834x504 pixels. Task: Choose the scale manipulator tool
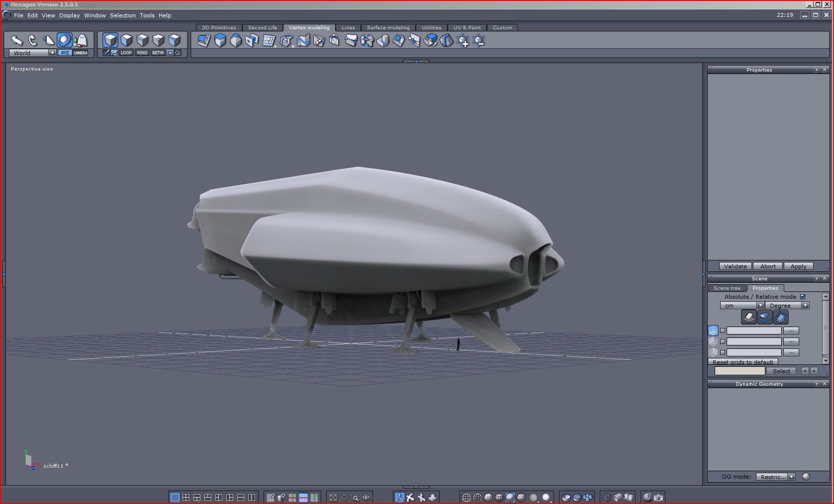click(x=49, y=40)
